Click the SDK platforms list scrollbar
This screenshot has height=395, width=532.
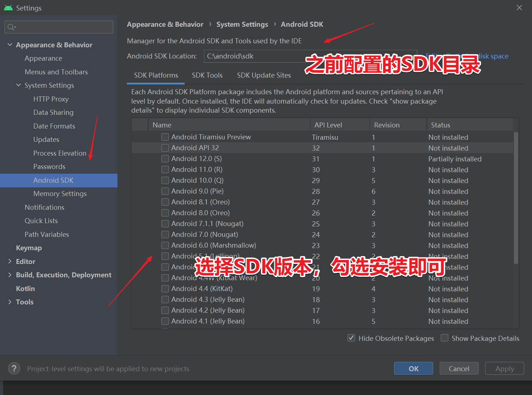point(516,197)
